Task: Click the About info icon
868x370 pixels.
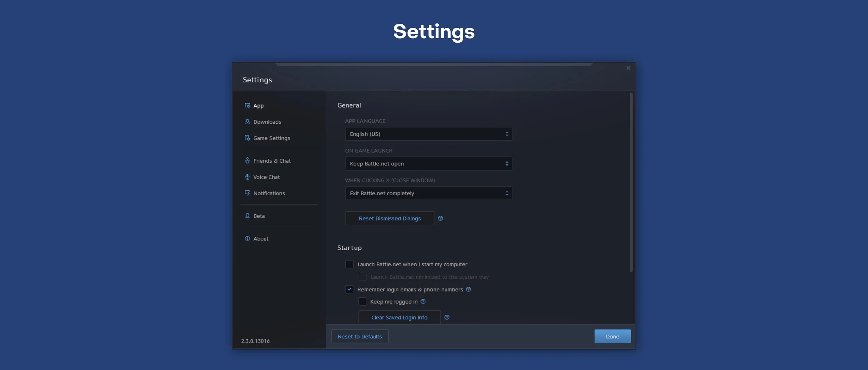Action: coord(247,239)
